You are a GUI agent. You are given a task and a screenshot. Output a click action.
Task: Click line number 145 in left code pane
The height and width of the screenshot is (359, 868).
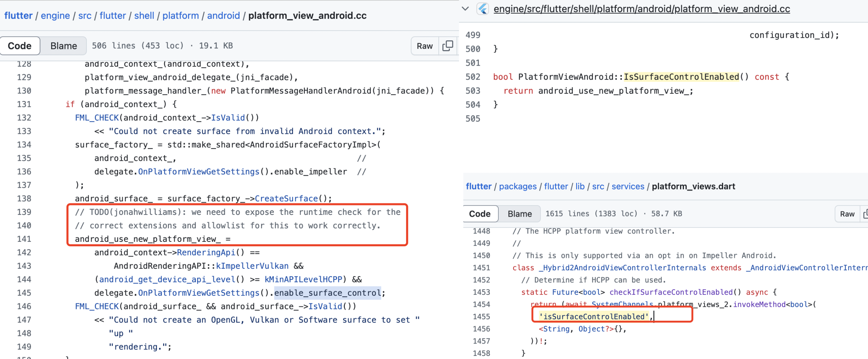[24, 293]
